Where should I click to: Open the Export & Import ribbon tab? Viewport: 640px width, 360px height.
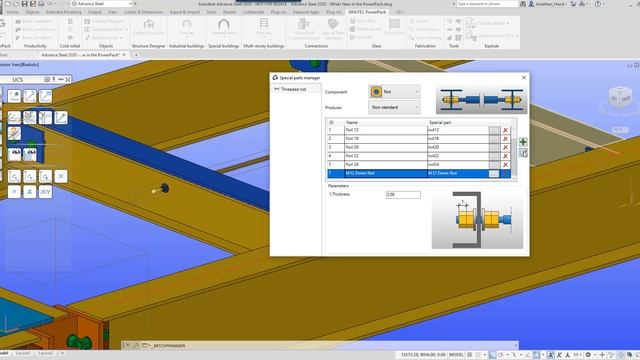[x=185, y=12]
